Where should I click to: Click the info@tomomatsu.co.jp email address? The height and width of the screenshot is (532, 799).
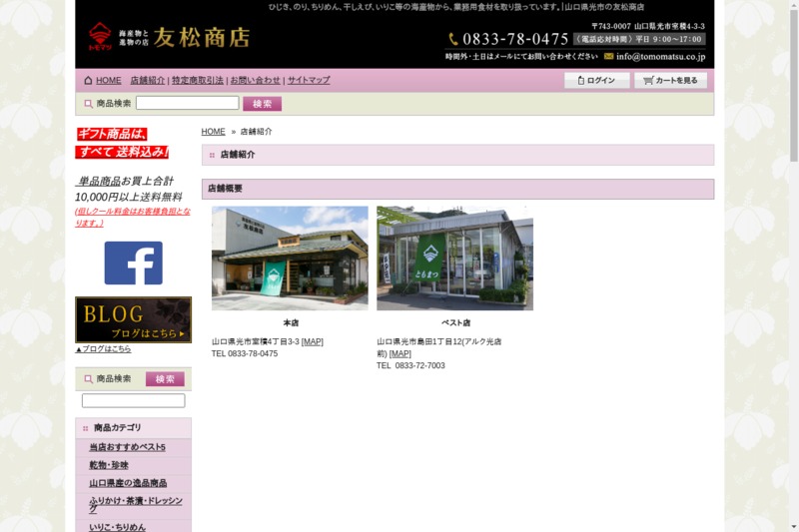(x=660, y=57)
